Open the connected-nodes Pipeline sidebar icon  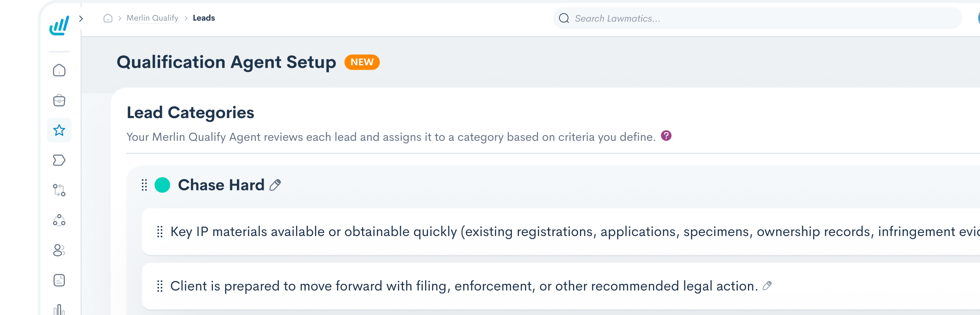coord(59,220)
